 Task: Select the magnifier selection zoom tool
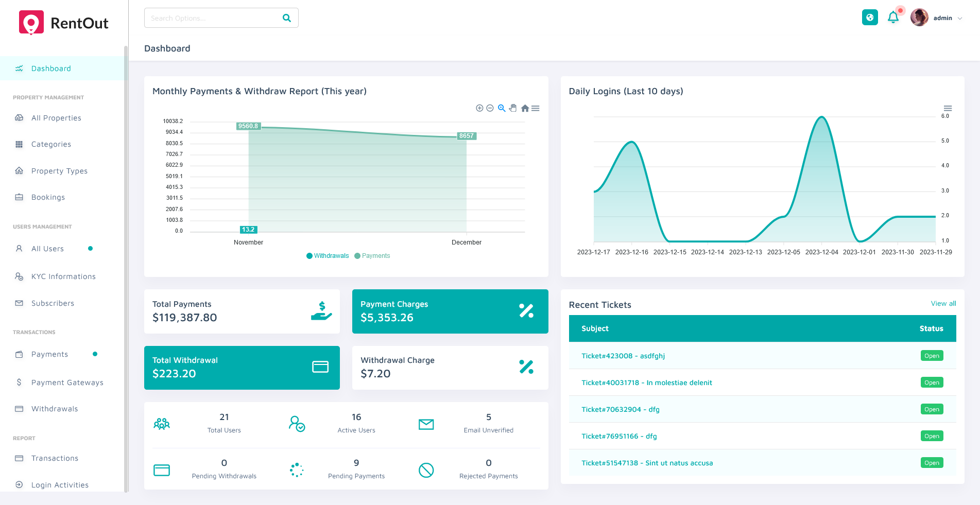pos(502,108)
